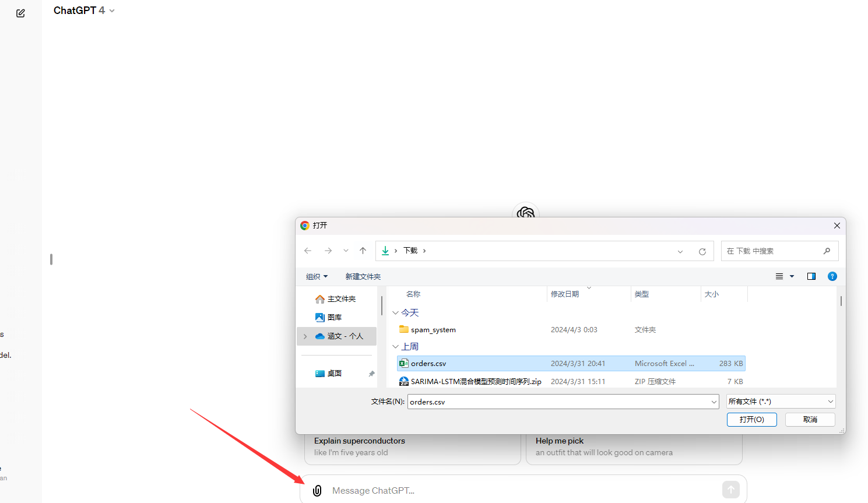Screen dimensions: 868x503
Task: Click the Help me pick suggestion card
Action: (x=634, y=449)
